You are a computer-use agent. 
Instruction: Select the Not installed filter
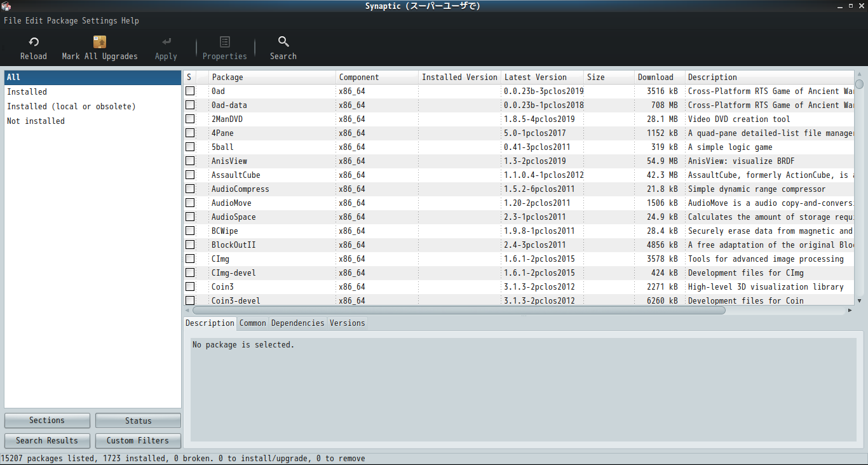(x=93, y=121)
